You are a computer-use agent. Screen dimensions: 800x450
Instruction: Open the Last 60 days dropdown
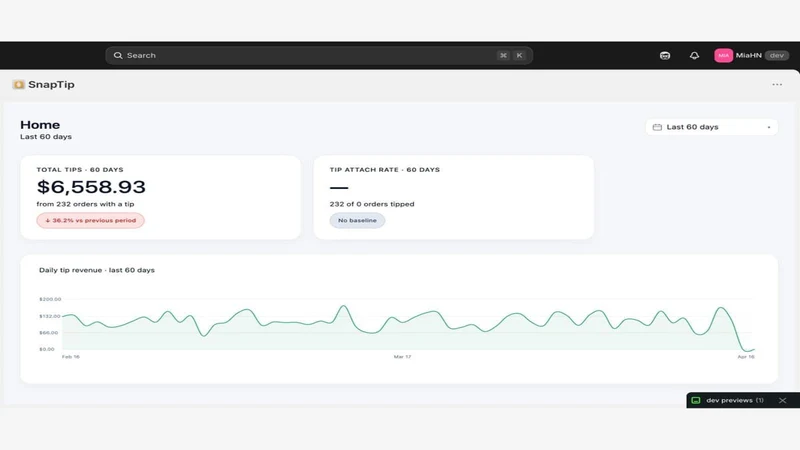(711, 127)
